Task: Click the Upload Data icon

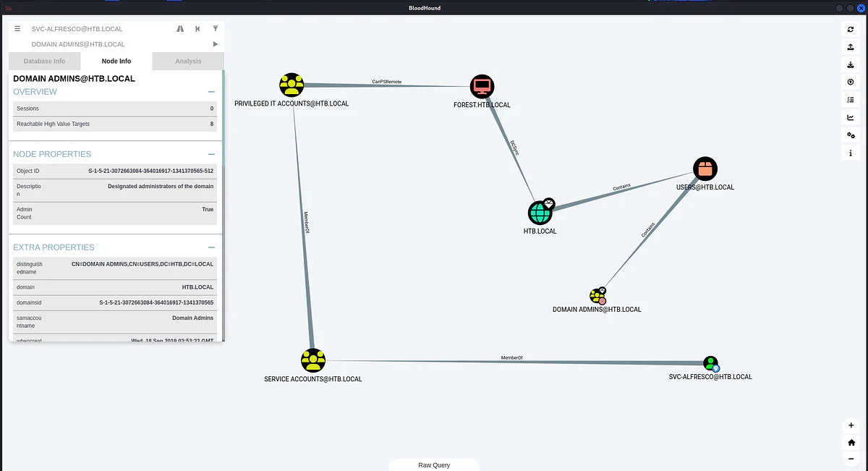Action: (x=851, y=82)
